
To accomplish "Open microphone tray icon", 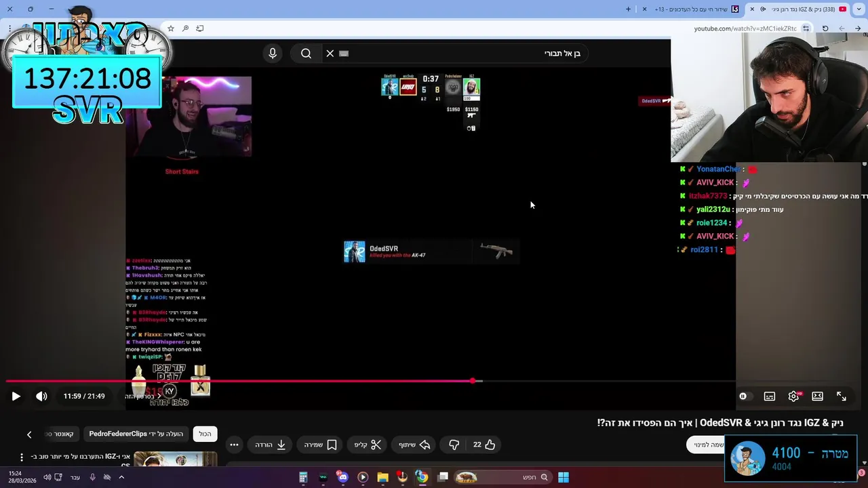I will [x=93, y=477].
